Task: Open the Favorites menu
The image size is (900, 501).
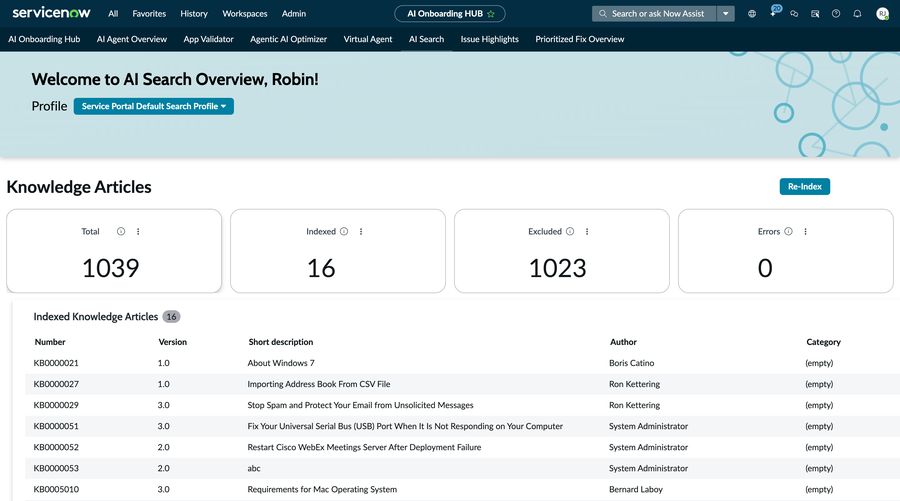Action: click(x=149, y=14)
